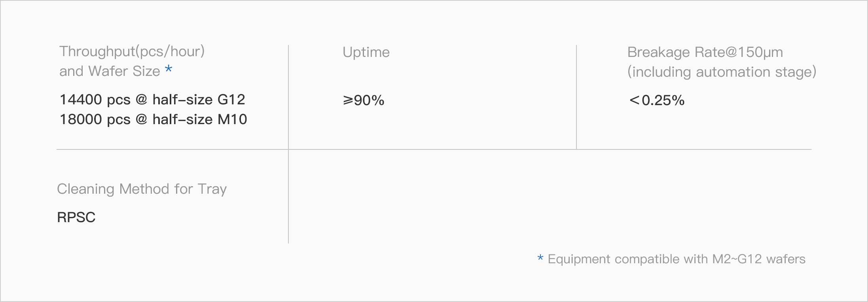Click the 'Equipment compatible with M2~G12 wafers' footnote

pyautogui.click(x=677, y=259)
